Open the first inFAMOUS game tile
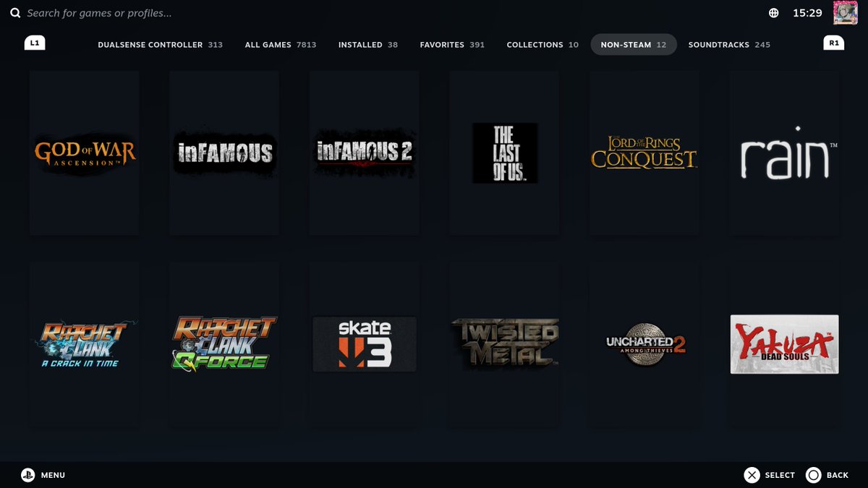The width and height of the screenshot is (868, 488). 224,153
